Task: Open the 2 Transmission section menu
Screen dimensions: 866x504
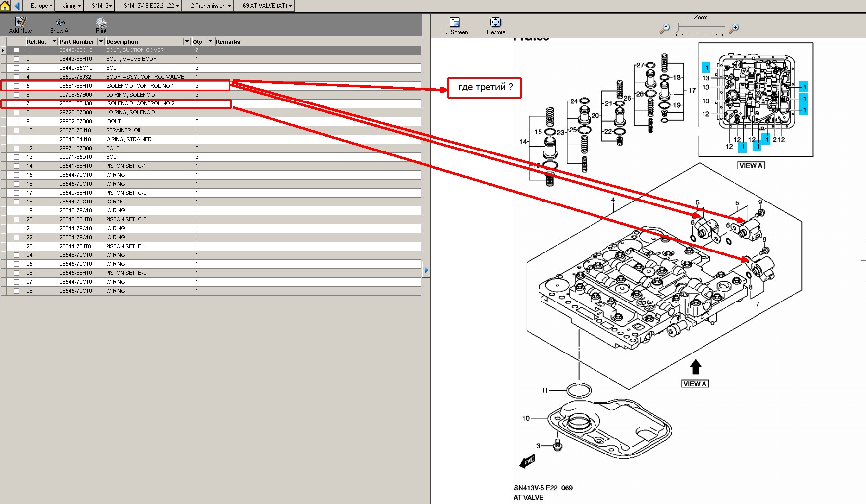Action: pos(211,6)
